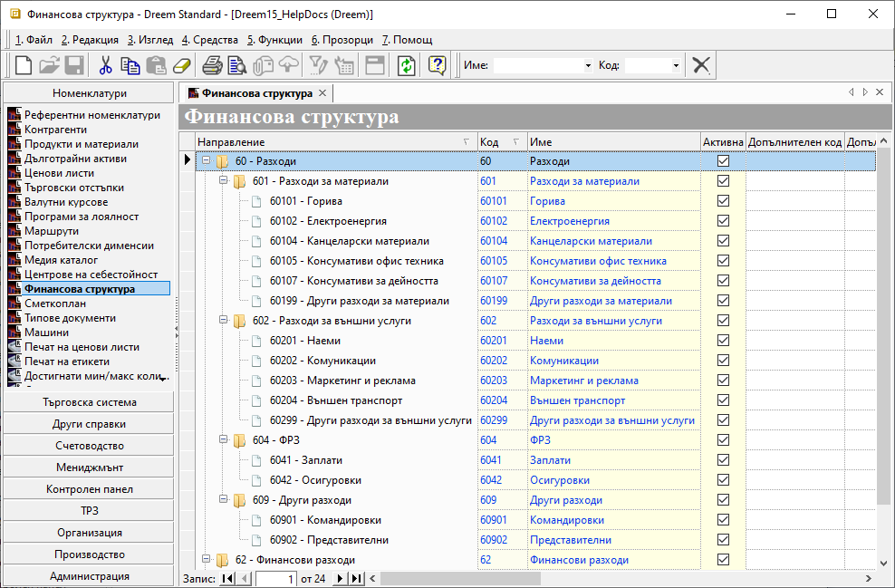895x588 pixels.
Task: Open the Функции menu
Action: (275, 40)
